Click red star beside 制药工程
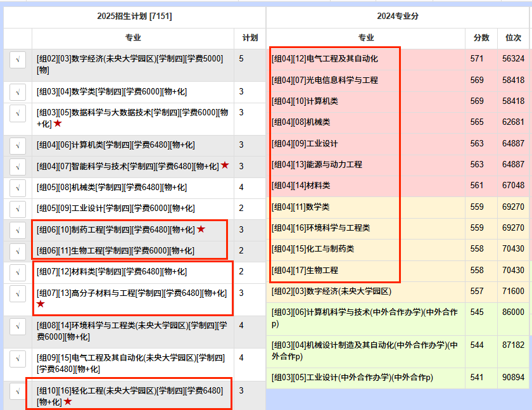 tap(201, 229)
